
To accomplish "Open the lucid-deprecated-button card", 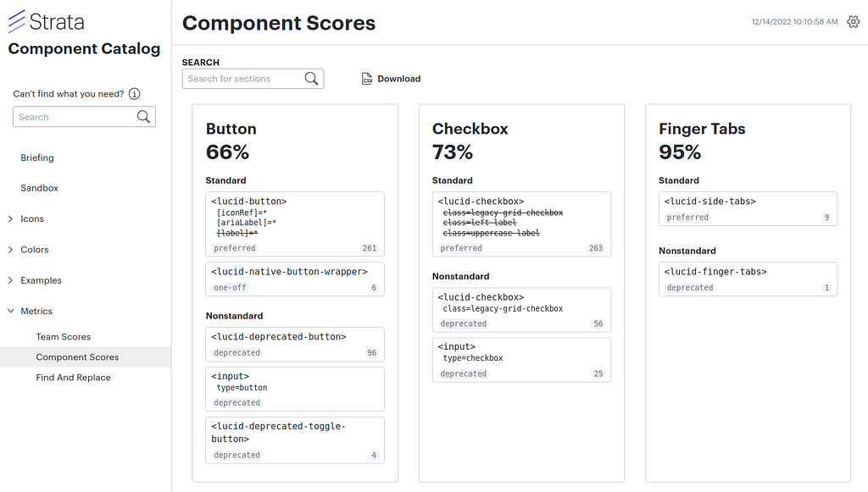I will pos(295,345).
